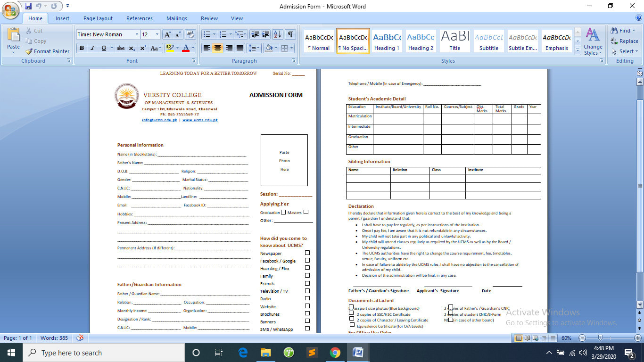
Task: Clear all formatting
Action: pyautogui.click(x=190, y=34)
